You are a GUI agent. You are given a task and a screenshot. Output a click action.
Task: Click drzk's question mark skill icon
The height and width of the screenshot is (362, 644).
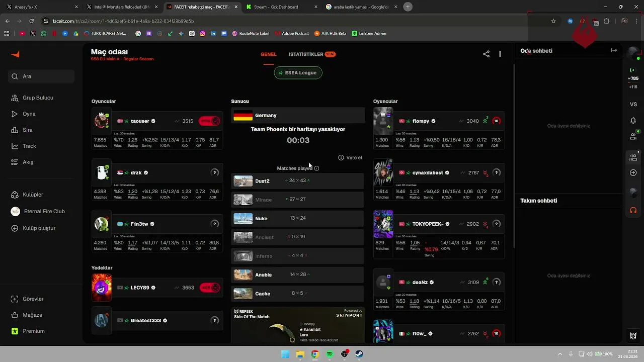click(x=215, y=172)
